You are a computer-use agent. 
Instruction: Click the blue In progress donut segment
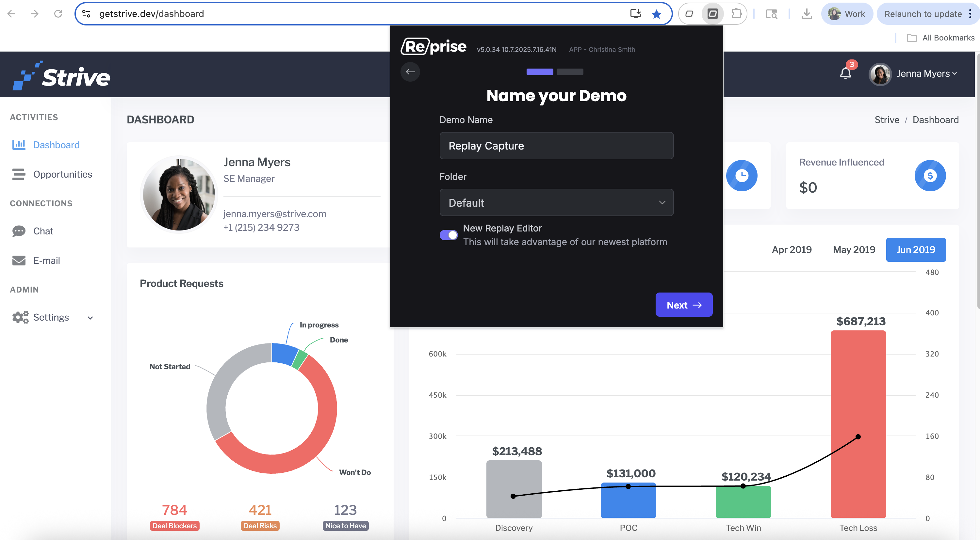284,354
